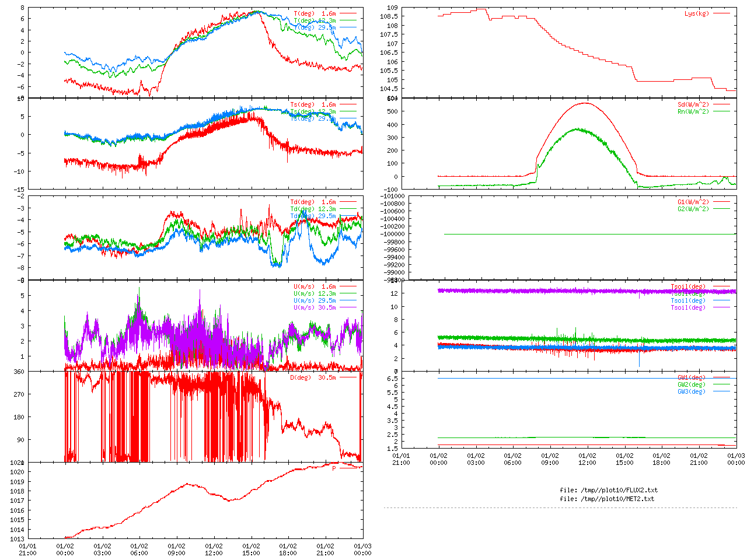Click the P pressure legend label
Viewport: 747px width, 560px height.
click(334, 468)
